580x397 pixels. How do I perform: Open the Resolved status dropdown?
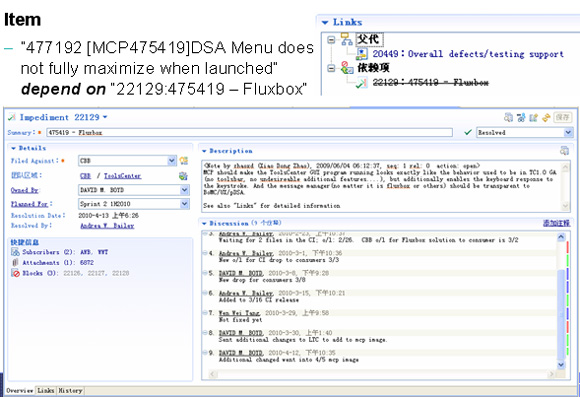[569, 132]
